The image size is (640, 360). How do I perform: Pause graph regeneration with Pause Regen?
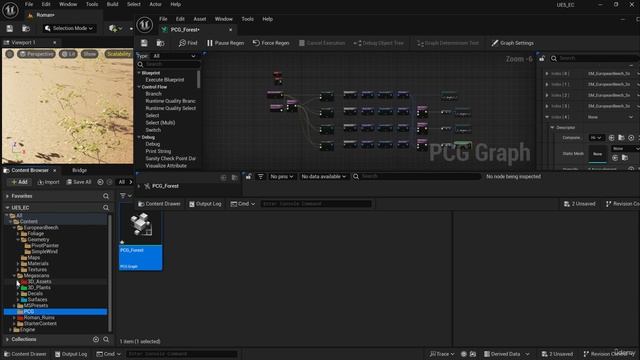pyautogui.click(x=225, y=43)
